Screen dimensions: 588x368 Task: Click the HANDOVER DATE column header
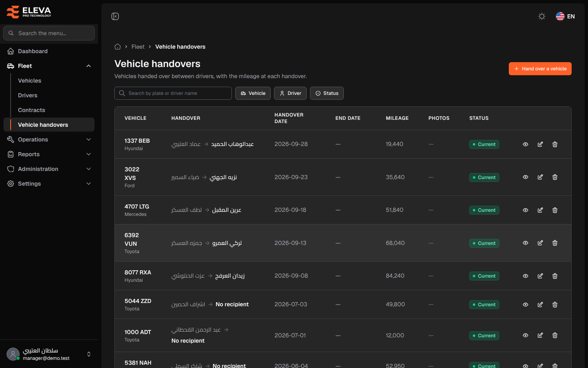click(289, 118)
